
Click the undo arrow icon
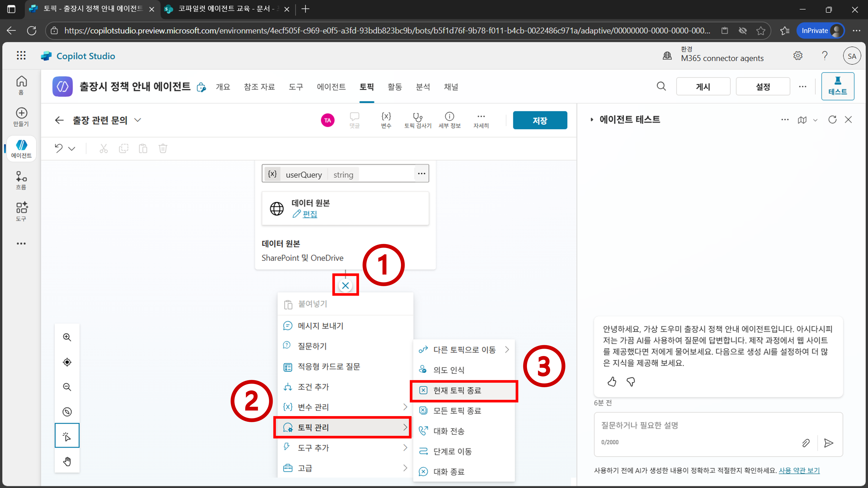tap(59, 148)
